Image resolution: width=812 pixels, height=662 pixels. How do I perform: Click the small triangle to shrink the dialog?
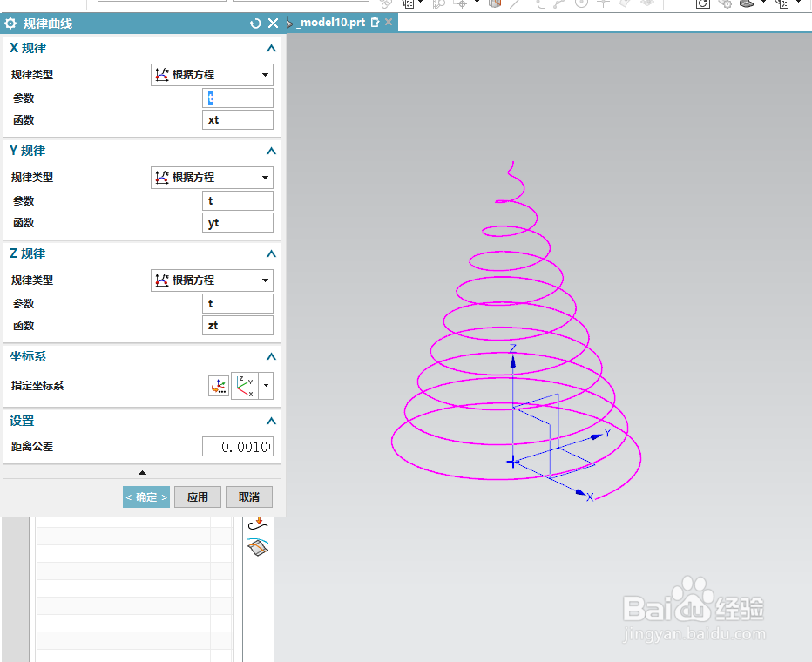(x=142, y=473)
